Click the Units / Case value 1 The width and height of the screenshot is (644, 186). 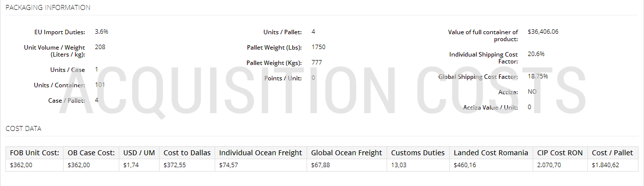[96, 69]
